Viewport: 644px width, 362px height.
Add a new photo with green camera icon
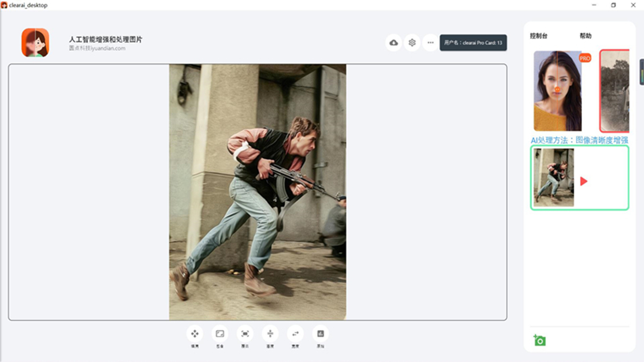point(539,340)
